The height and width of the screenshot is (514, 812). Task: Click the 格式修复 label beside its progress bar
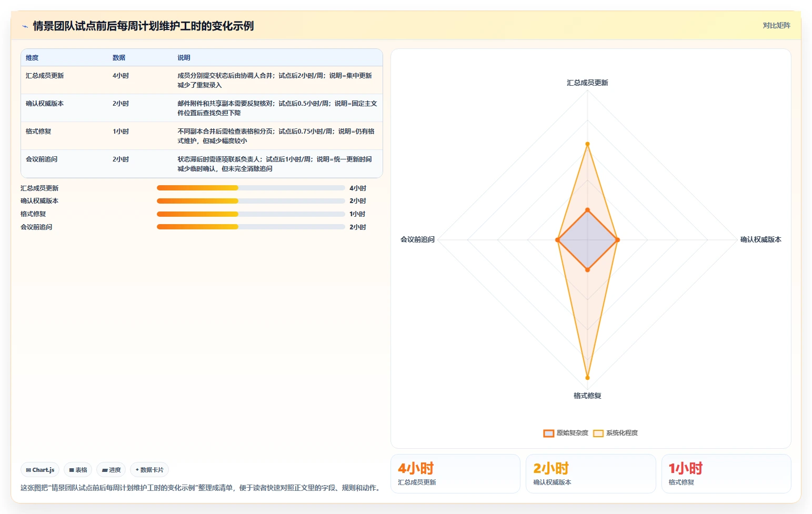coord(33,214)
